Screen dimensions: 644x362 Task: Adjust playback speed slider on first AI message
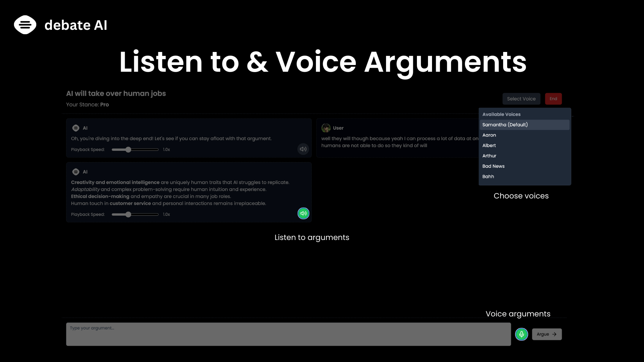(x=135, y=149)
